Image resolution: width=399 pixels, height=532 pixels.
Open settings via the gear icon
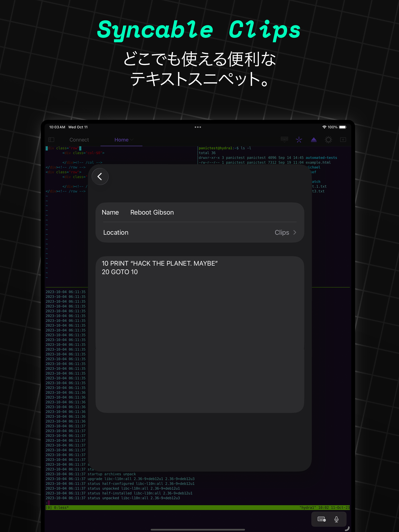pos(328,140)
